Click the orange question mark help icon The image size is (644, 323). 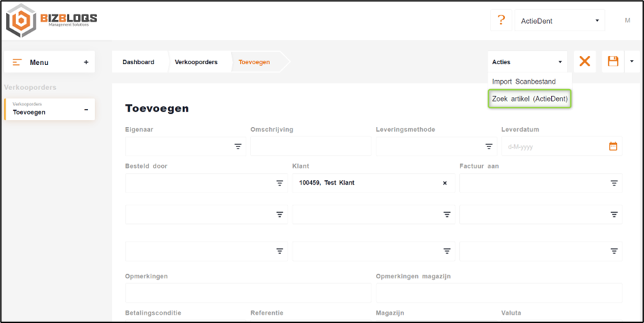click(500, 20)
